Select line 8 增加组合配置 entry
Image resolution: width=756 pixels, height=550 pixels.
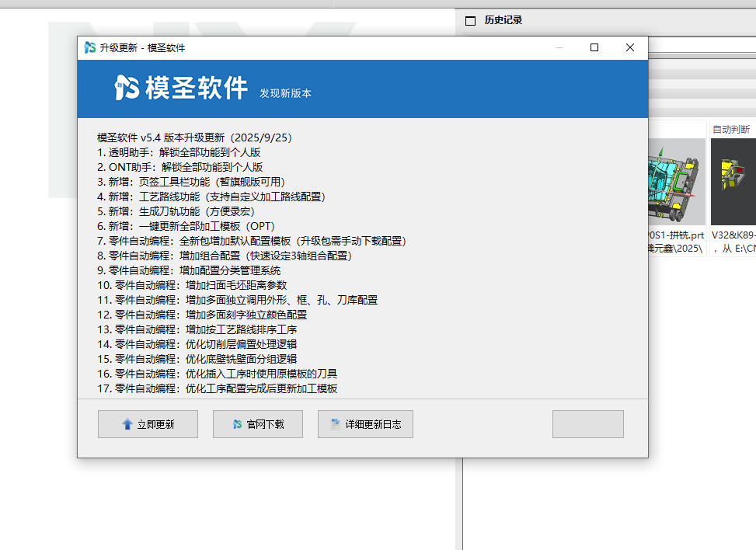tap(225, 256)
